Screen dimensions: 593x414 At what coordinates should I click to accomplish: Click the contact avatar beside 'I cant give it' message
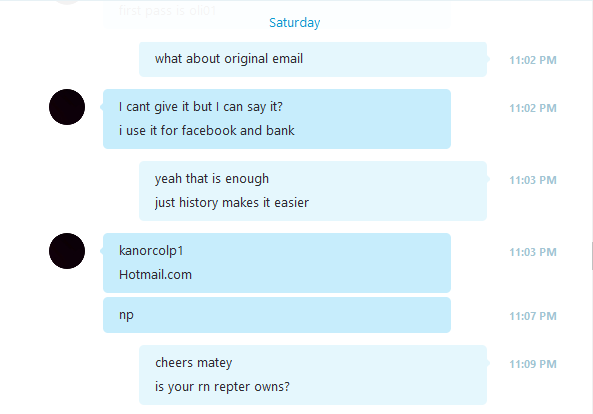(67, 107)
